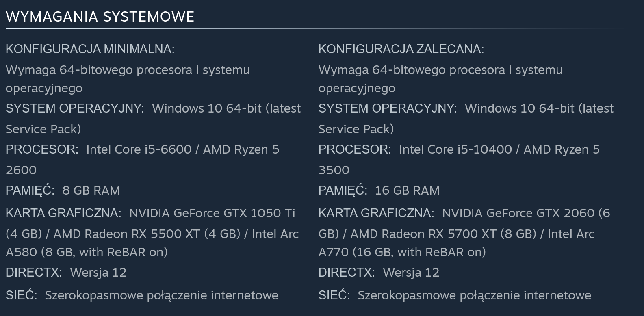The image size is (644, 316).
Task: Click the 8 GB RAM memory value
Action: 91,190
